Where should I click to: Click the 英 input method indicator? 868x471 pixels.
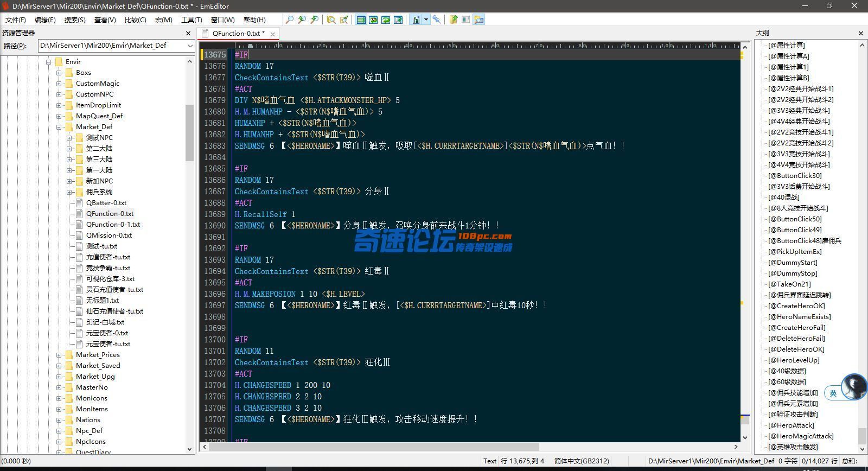(833, 393)
